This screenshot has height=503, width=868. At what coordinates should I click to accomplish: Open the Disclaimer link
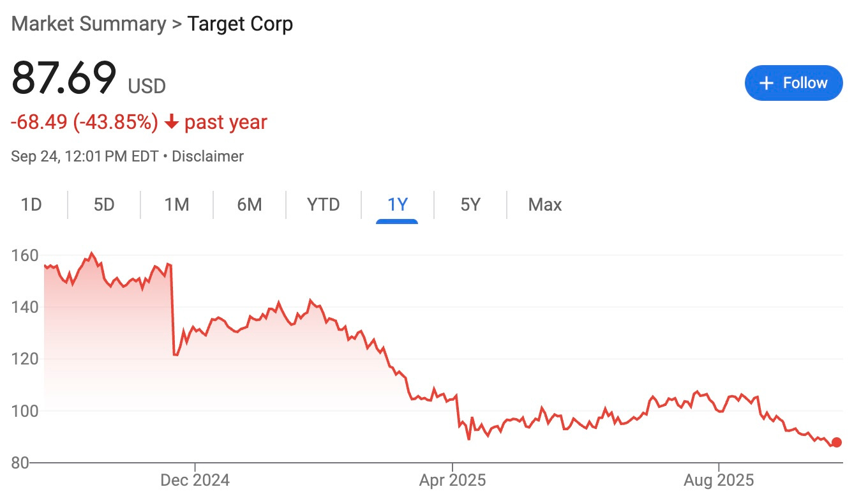point(207,156)
